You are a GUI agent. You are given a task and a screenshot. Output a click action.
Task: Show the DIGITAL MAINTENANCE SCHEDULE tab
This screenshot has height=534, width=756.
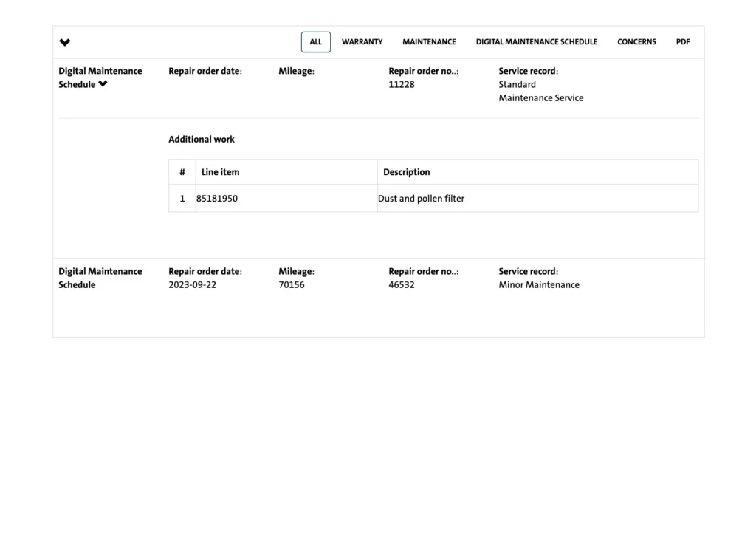[x=536, y=42]
